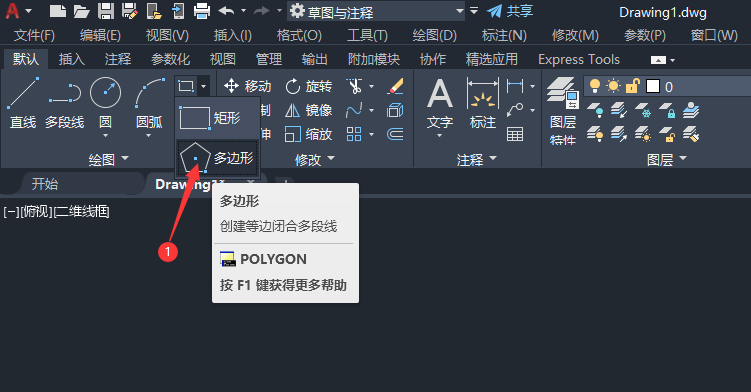Click the 旋转 (Rotate) tool
This screenshot has width=751, height=392.
(x=309, y=86)
